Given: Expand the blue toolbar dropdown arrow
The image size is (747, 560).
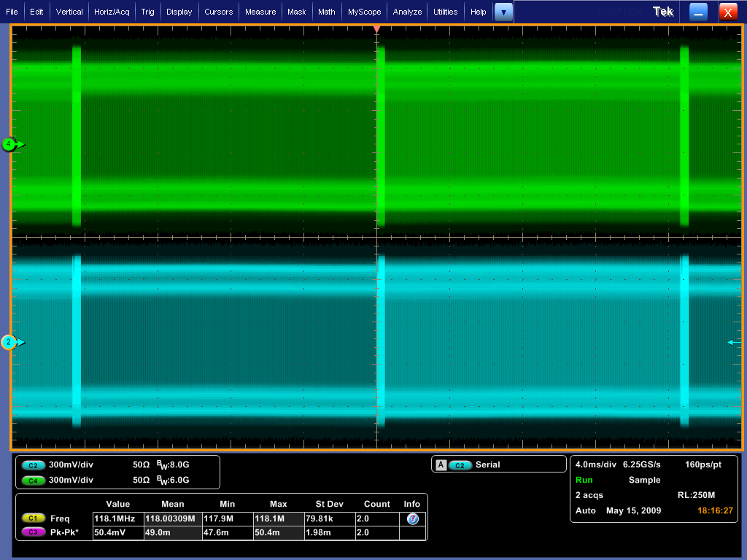Looking at the screenshot, I should pos(503,12).
